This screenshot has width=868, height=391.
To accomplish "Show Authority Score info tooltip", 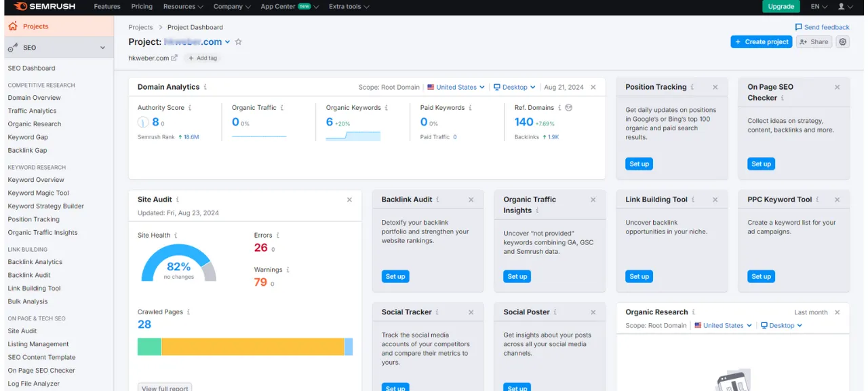I will click(x=190, y=108).
